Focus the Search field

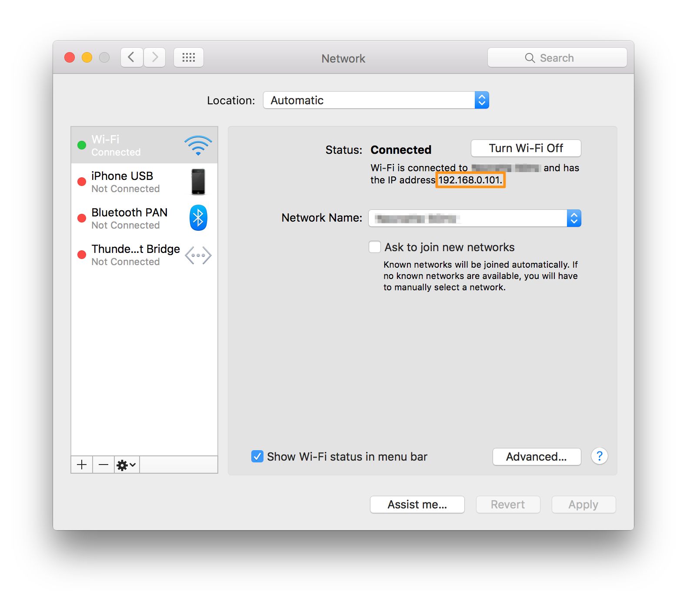(x=557, y=57)
